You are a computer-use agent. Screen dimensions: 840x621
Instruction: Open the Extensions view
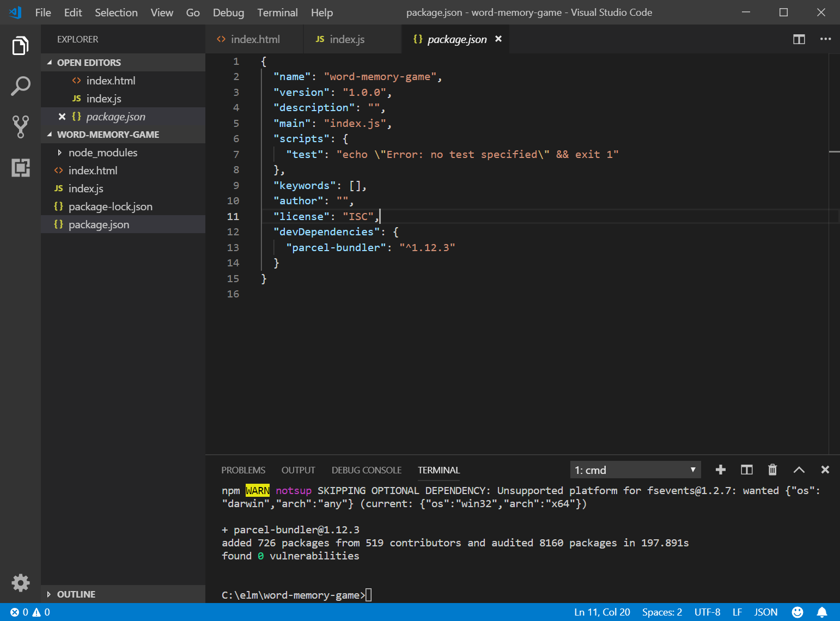tap(20, 168)
